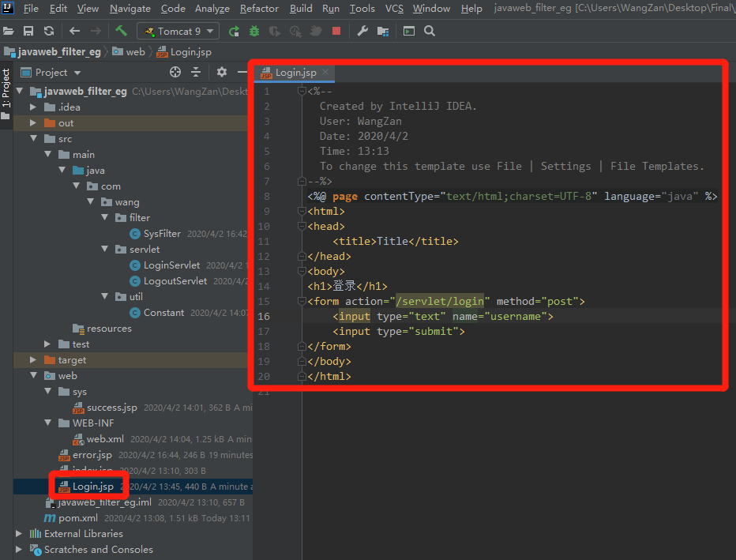
Task: Click the Run Anything terminal icon
Action: click(x=409, y=32)
